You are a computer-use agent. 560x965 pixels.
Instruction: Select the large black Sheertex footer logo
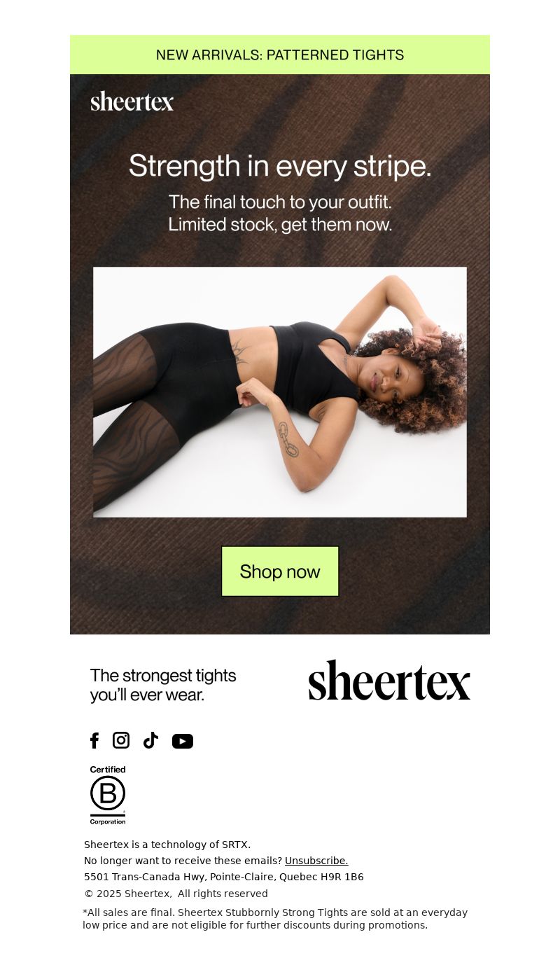(x=389, y=680)
